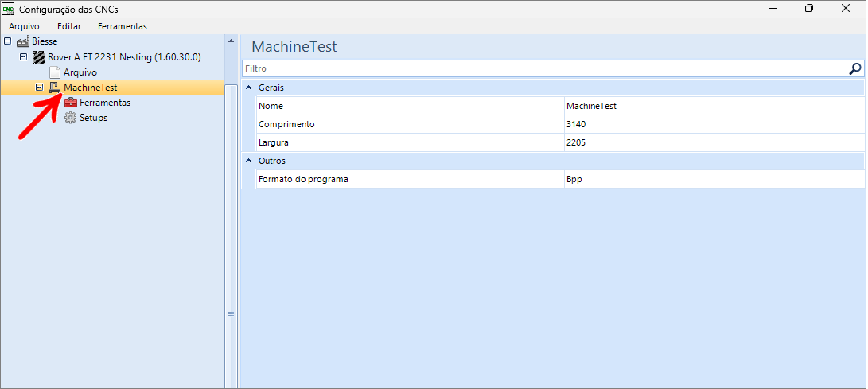Click the Biesse factory icon
This screenshot has height=389, width=868.
coord(23,41)
